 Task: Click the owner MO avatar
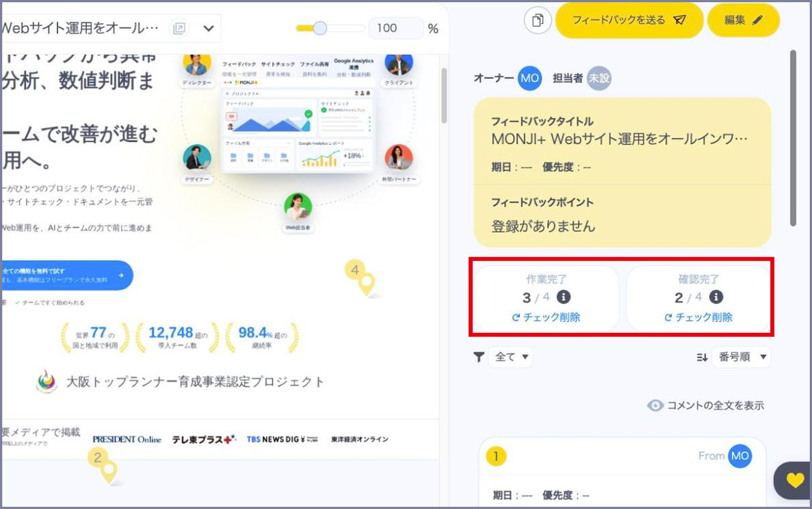[x=529, y=78]
